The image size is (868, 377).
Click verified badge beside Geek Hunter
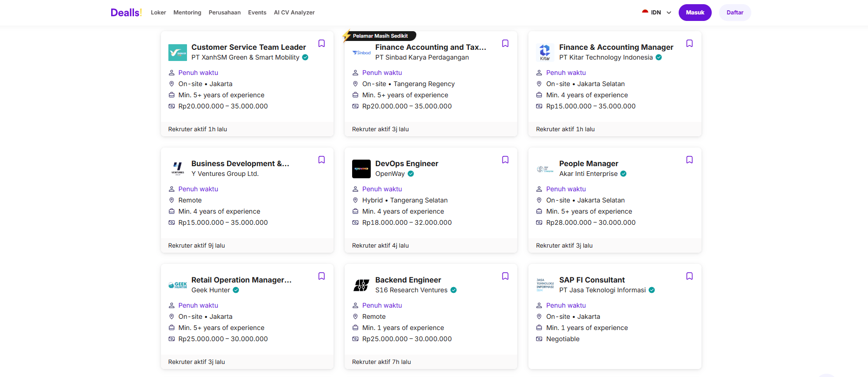[x=236, y=290]
